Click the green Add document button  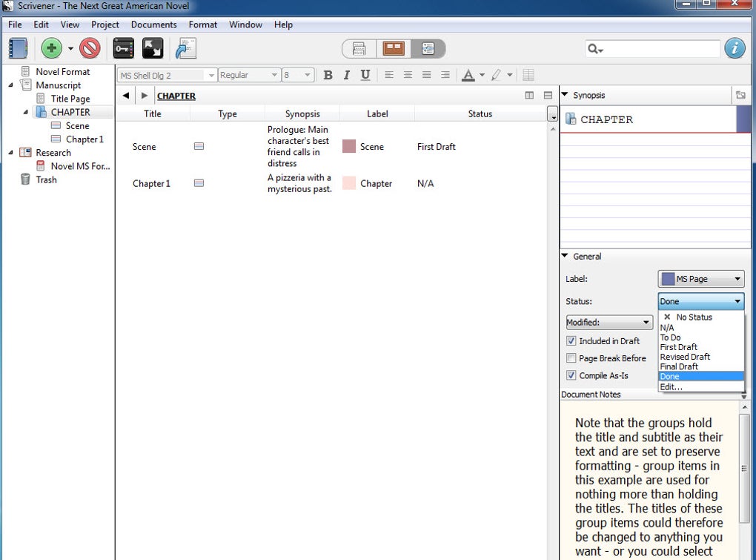pos(52,48)
